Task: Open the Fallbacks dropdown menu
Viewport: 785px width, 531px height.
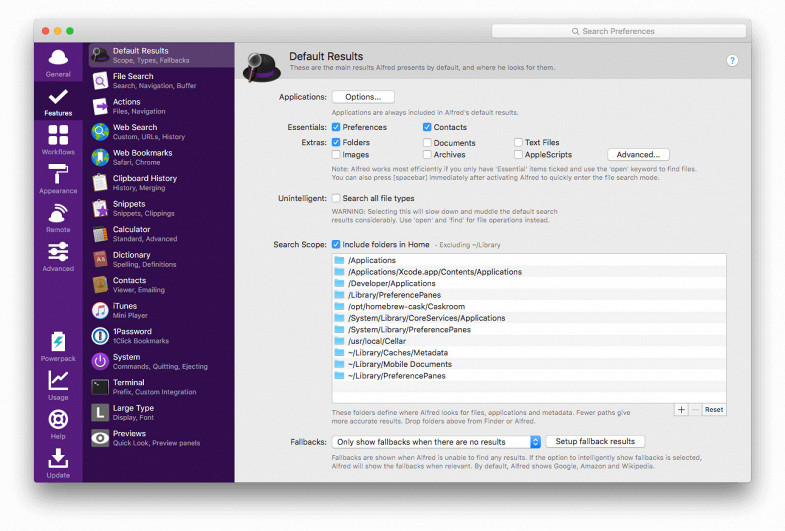Action: [436, 442]
